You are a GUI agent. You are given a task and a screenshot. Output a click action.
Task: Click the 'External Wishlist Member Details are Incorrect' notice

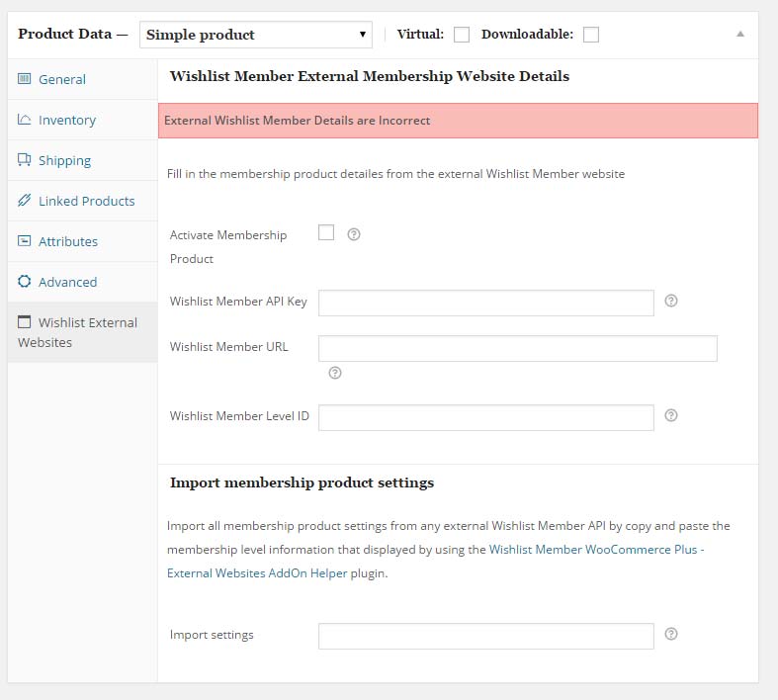[458, 121]
